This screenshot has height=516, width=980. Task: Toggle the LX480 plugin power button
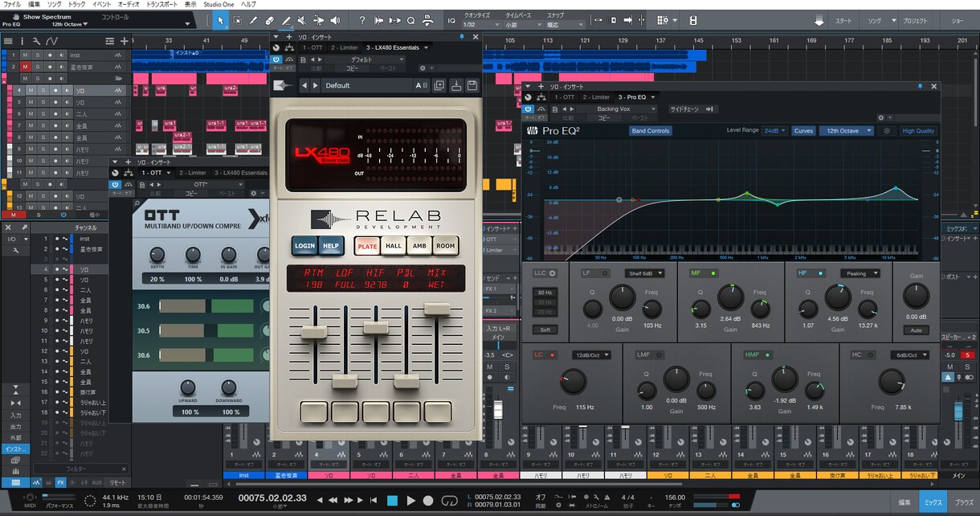[276, 59]
